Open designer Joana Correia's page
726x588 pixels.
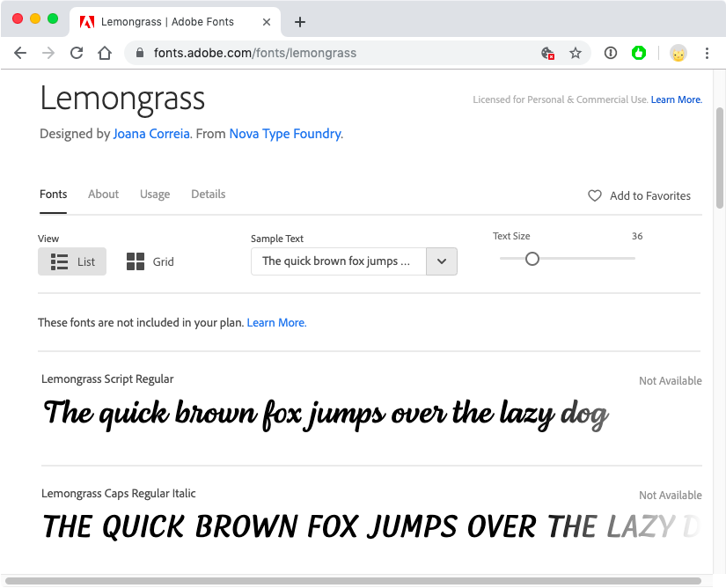[151, 134]
